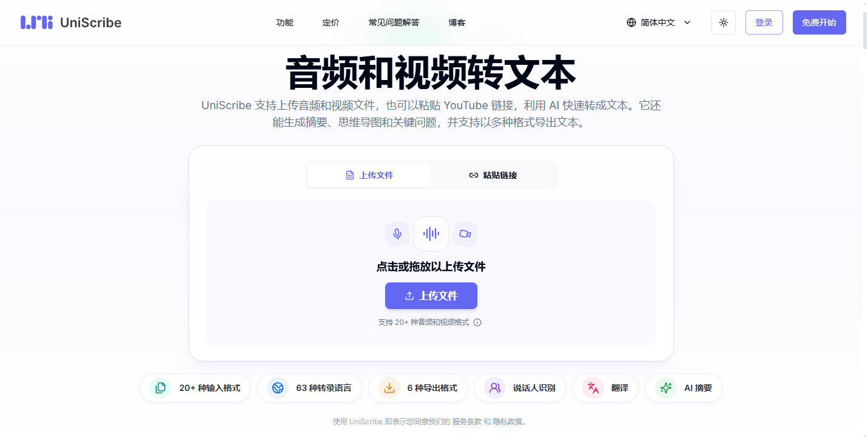Click the purple 上传文件 button

coord(431,296)
